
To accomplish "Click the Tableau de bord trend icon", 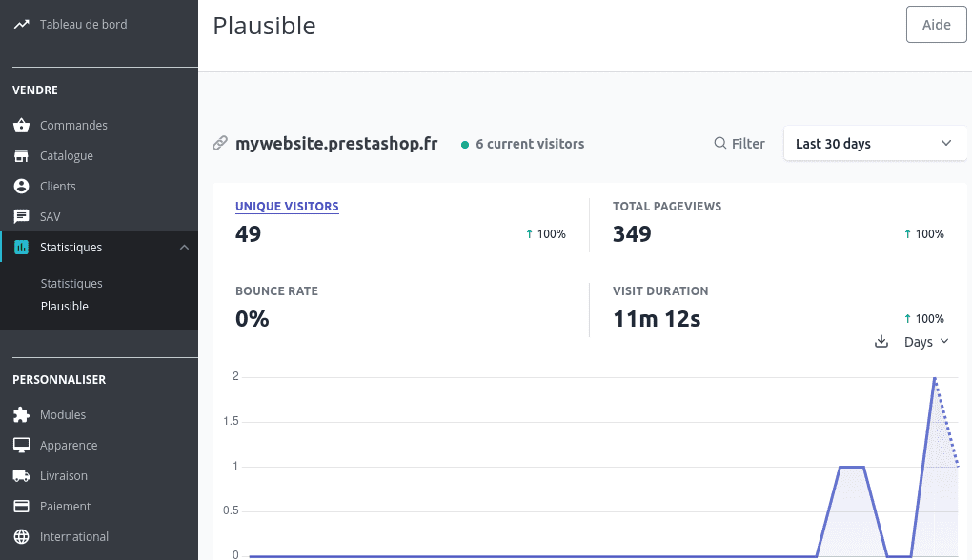I will pyautogui.click(x=22, y=24).
